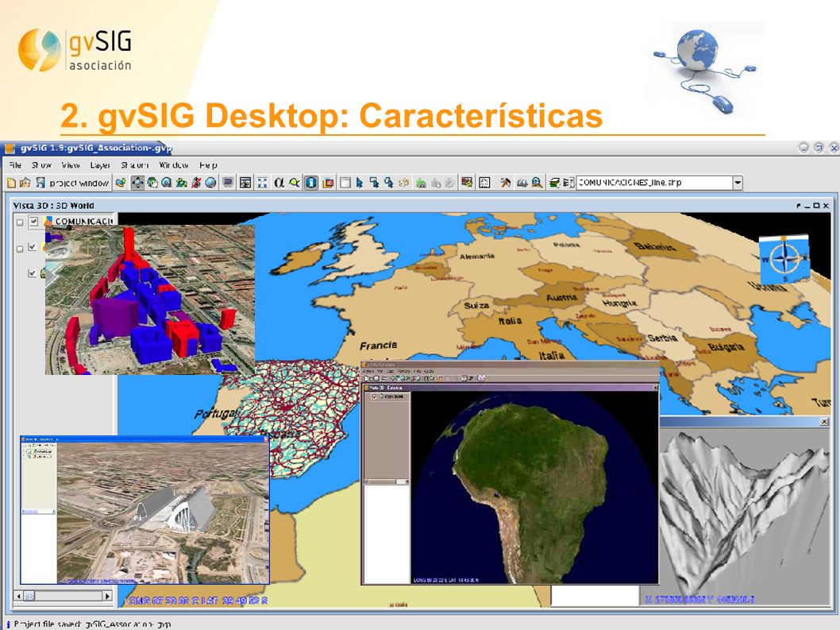Click the red crossed-out toolbar icon
The image size is (840, 630).
pyautogui.click(x=196, y=183)
